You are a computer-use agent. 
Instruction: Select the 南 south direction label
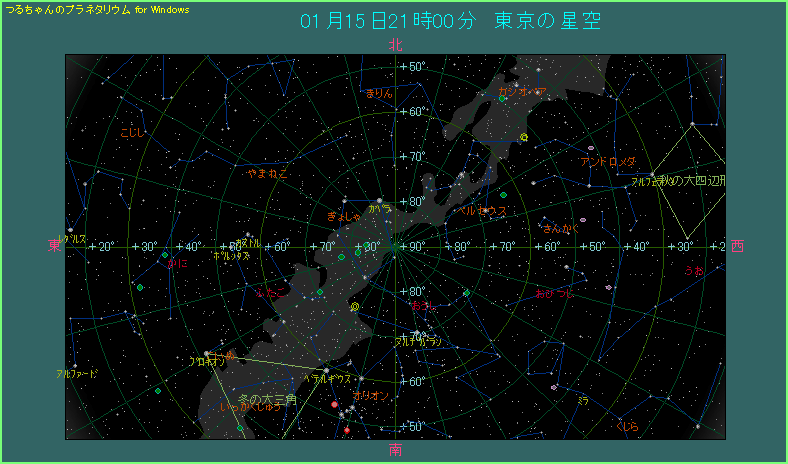tap(396, 450)
